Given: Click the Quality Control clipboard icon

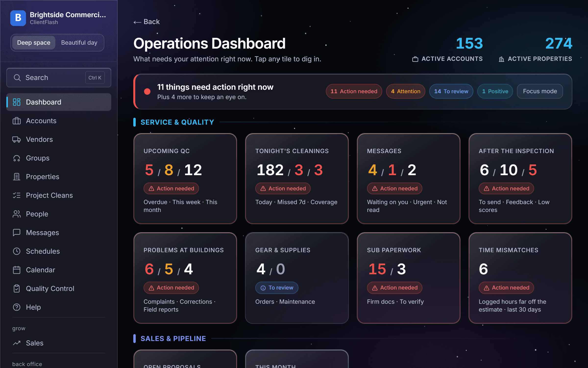Looking at the screenshot, I should click(16, 289).
